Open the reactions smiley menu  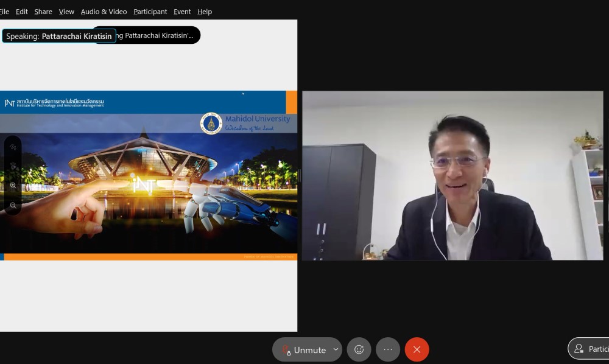click(359, 349)
